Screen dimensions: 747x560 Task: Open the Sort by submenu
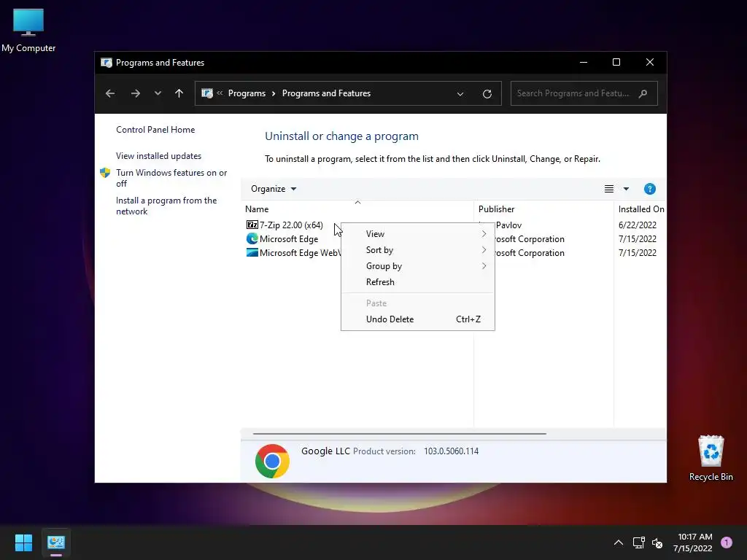coord(418,250)
